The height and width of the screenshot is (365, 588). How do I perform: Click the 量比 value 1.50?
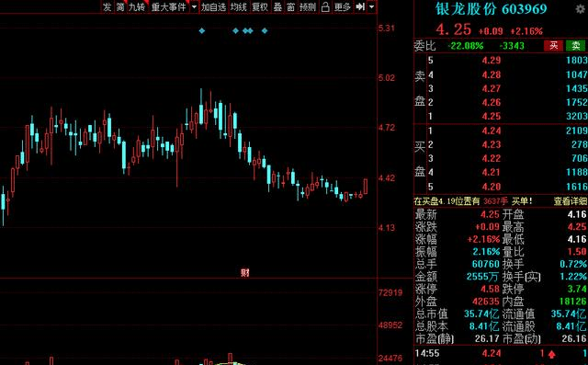pyautogui.click(x=577, y=252)
